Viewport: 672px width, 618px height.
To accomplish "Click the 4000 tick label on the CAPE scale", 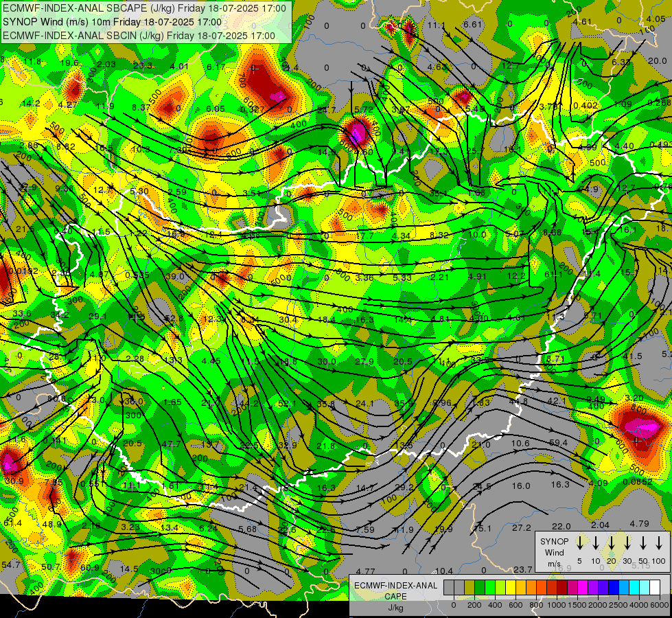I will coord(639,605).
